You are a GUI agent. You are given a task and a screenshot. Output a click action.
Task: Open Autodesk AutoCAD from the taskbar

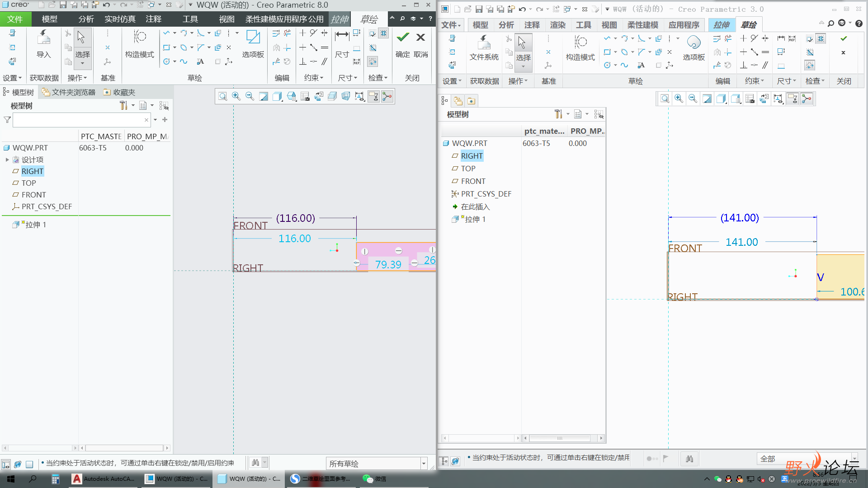coord(104,479)
